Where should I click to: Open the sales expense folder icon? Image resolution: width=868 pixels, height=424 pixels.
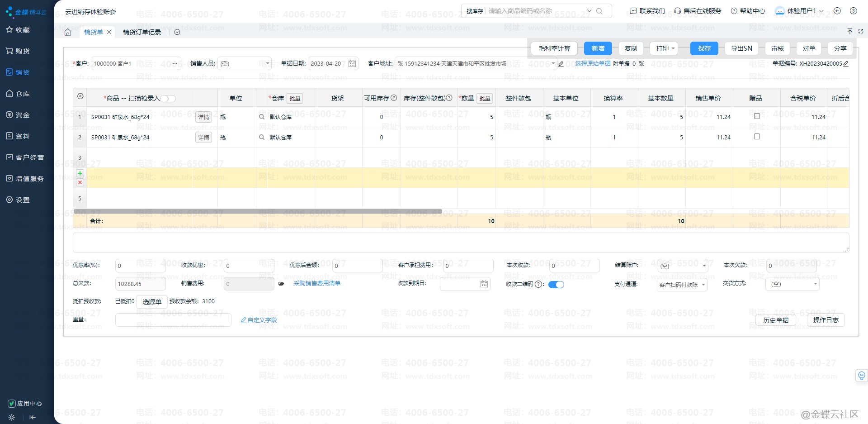point(281,284)
